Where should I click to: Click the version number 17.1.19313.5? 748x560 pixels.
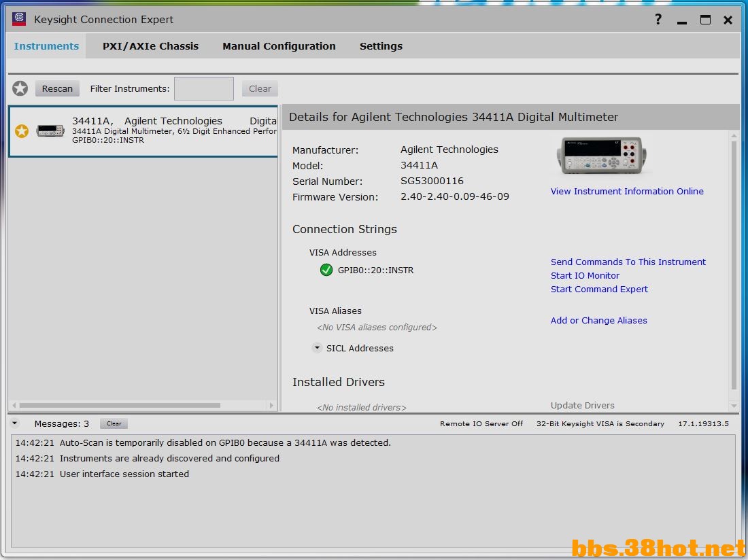703,423
